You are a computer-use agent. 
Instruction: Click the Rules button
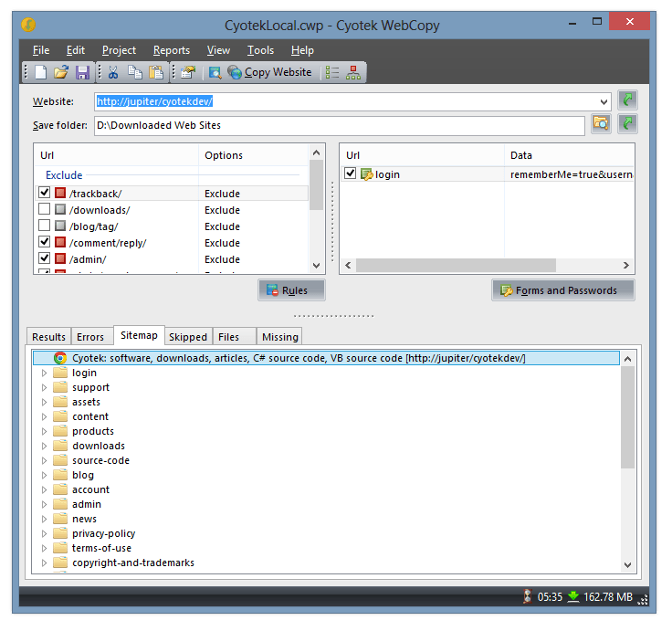[291, 290]
